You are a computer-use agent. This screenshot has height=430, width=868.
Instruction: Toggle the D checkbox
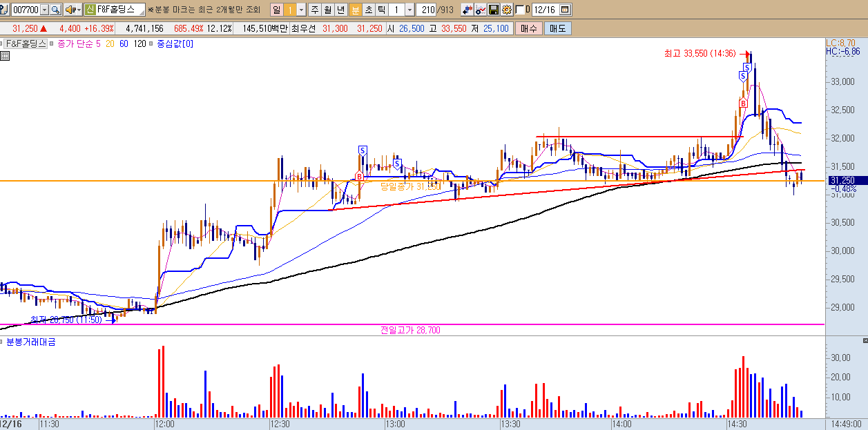click(x=520, y=10)
